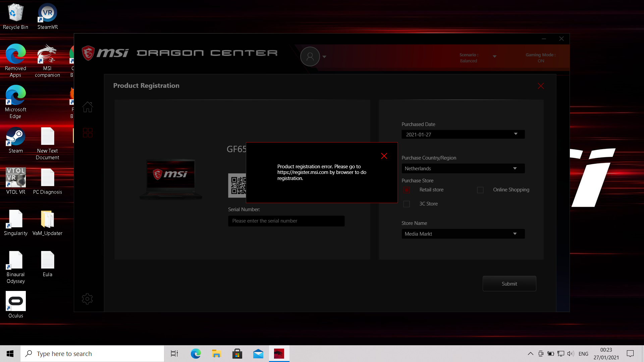Click the Dragon Center taskbar icon
Viewport: 644px width, 362px height.
[x=279, y=354]
